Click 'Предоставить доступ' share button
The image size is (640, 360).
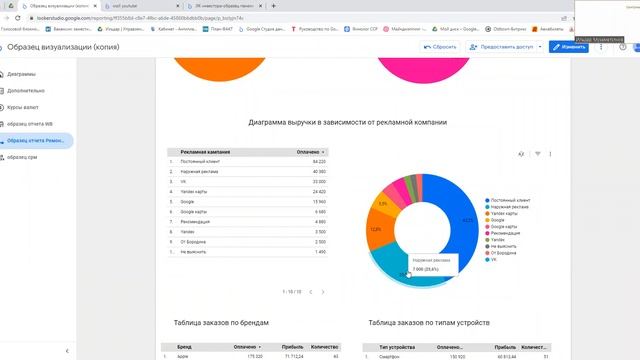[x=502, y=47]
